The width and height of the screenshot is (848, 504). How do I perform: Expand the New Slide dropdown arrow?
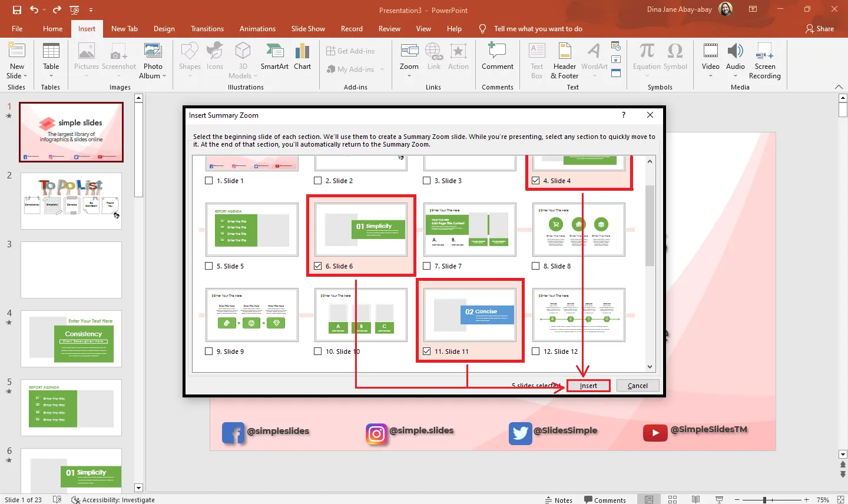25,76
